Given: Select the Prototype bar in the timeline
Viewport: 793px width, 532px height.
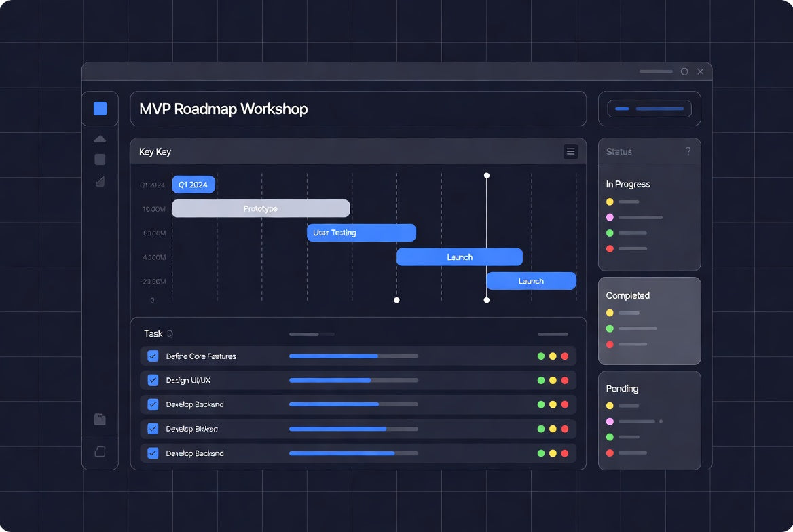Looking at the screenshot, I should coord(261,208).
